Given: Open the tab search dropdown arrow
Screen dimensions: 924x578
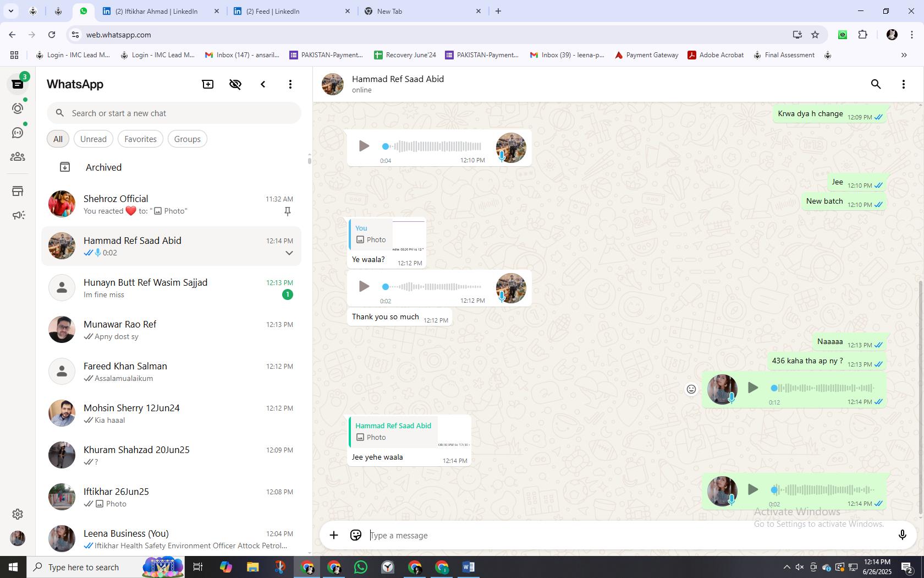Looking at the screenshot, I should [x=11, y=11].
